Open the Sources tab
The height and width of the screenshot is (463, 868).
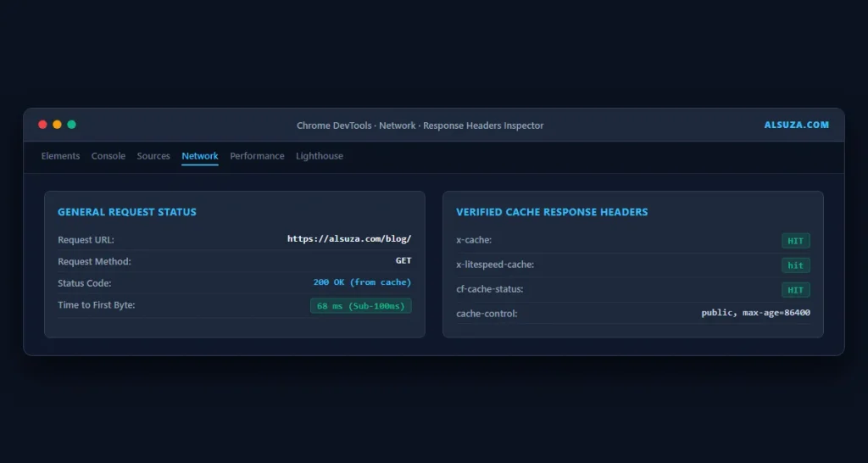(153, 156)
